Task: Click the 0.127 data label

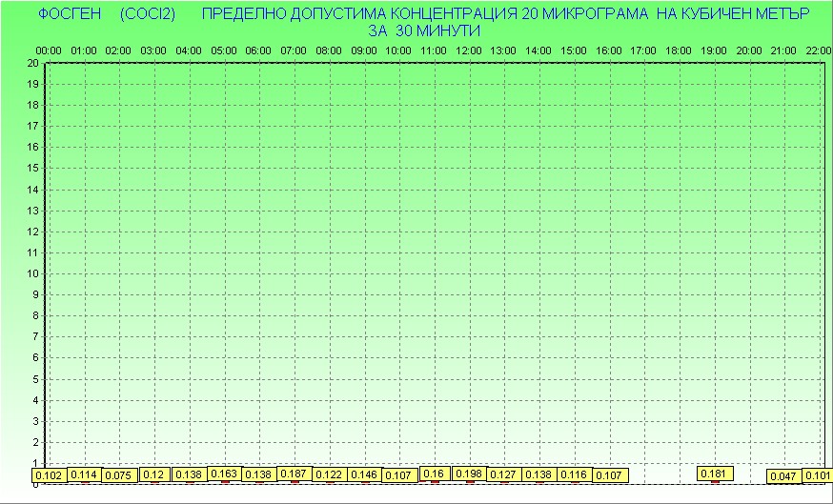Action: pyautogui.click(x=503, y=474)
